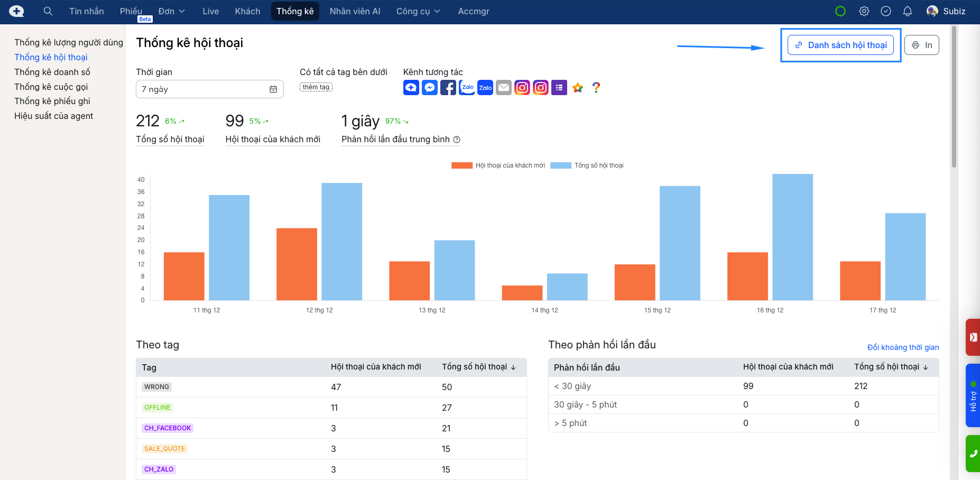Open the circled checkmark tasks icon
The width and height of the screenshot is (980, 480).
(x=886, y=11)
